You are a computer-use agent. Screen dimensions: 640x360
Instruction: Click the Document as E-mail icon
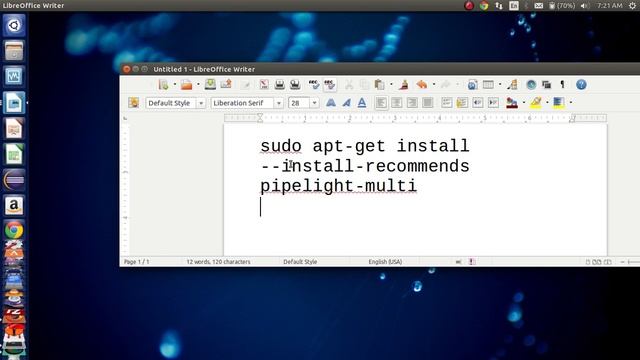pos(226,84)
